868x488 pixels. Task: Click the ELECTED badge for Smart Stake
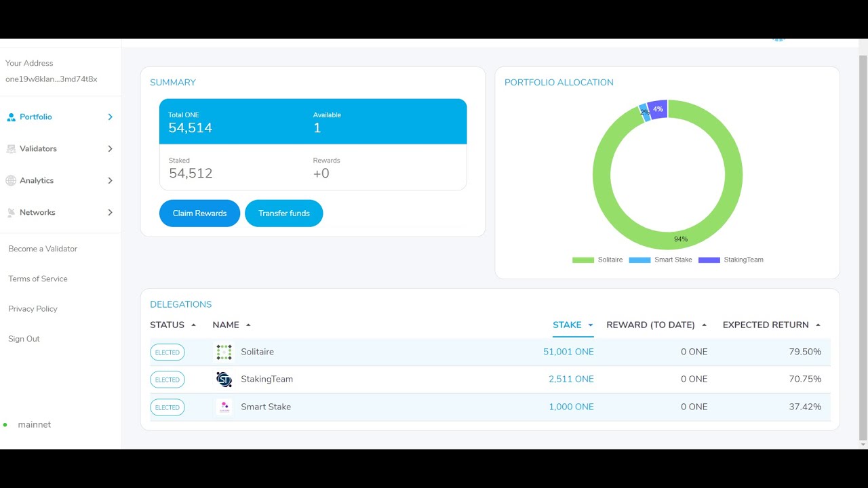coord(167,407)
